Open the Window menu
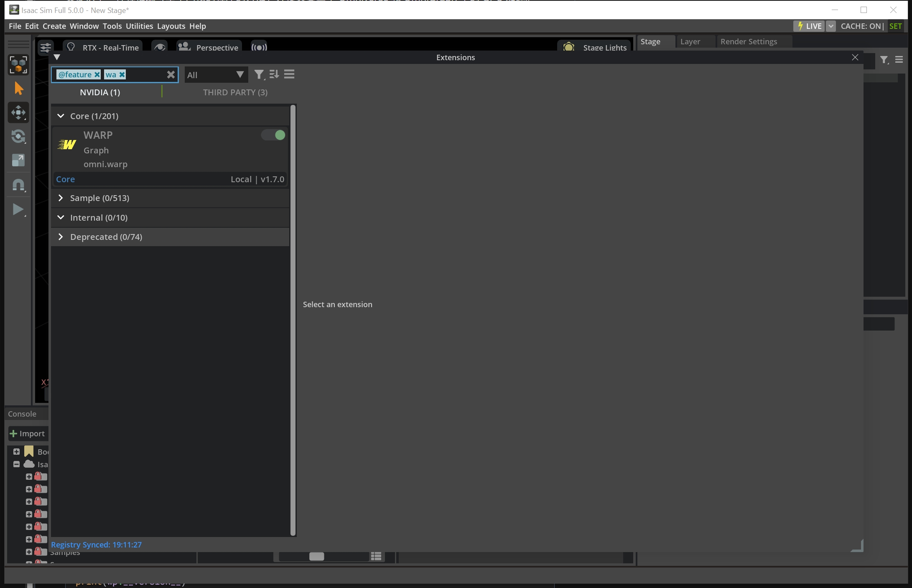The image size is (912, 588). click(84, 26)
